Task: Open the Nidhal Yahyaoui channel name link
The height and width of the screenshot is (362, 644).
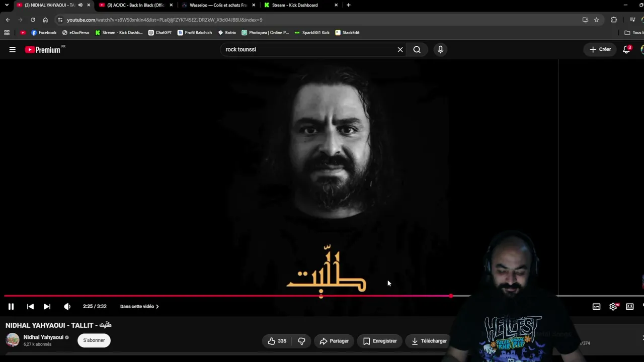Action: point(43,337)
